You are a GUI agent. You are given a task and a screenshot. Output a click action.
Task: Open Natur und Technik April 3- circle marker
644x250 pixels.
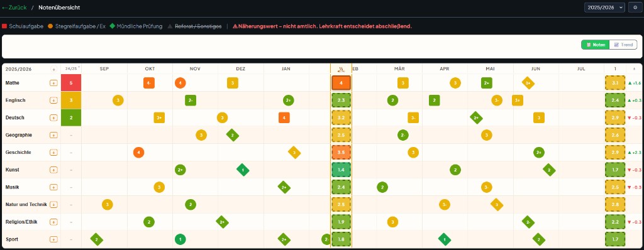(445, 204)
